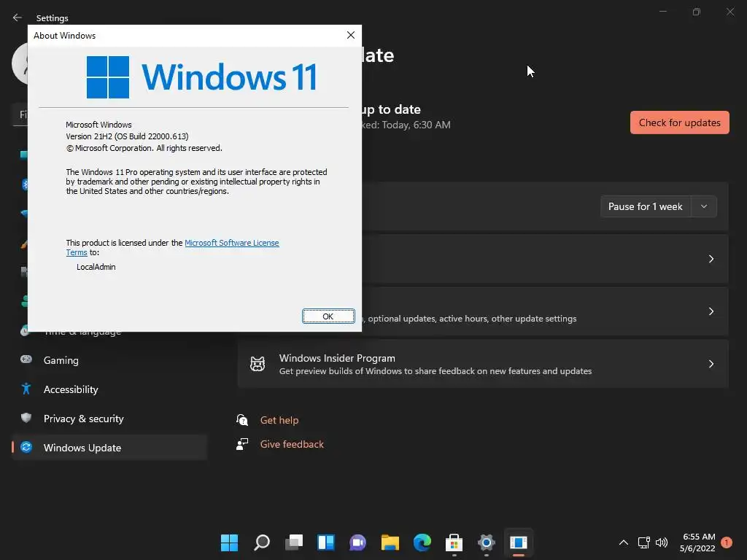747x560 pixels.
Task: Restore down the Settings window
Action: click(697, 12)
